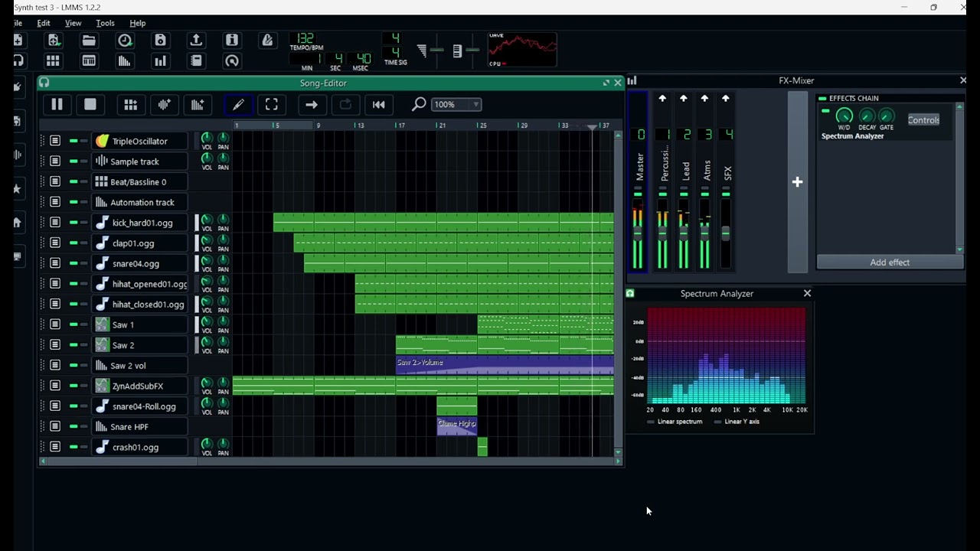Show the Automation Editor from the main toolbar
This screenshot has width=980, height=551.
pos(124,61)
